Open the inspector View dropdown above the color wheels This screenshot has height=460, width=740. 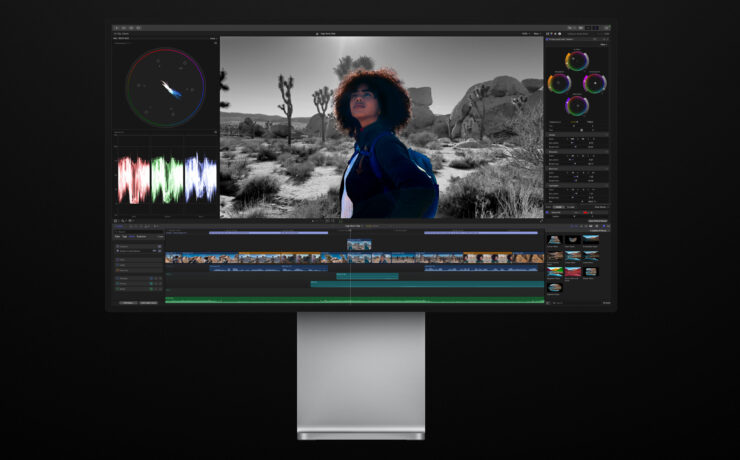pos(603,44)
